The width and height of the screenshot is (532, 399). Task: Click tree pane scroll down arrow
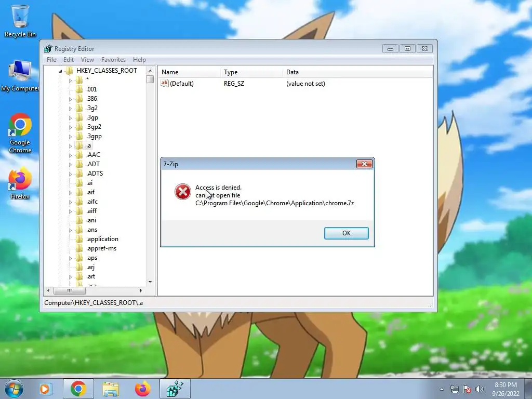pyautogui.click(x=150, y=282)
